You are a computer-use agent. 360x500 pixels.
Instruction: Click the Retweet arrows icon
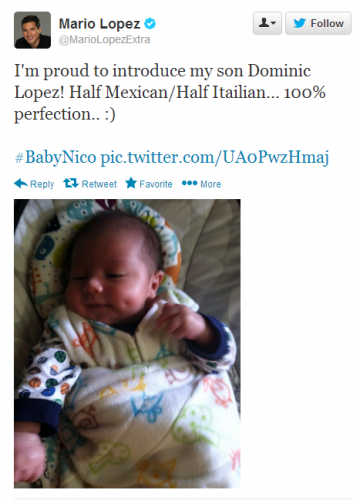pos(71,183)
